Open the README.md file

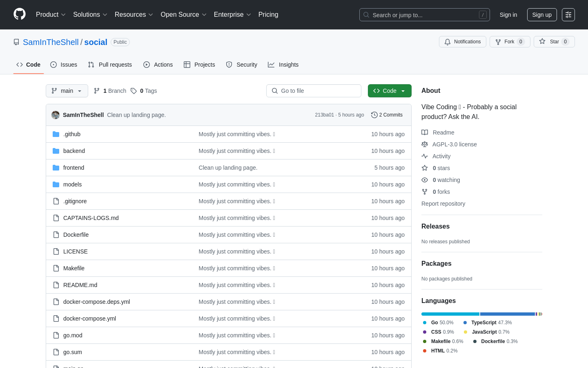pyautogui.click(x=80, y=285)
